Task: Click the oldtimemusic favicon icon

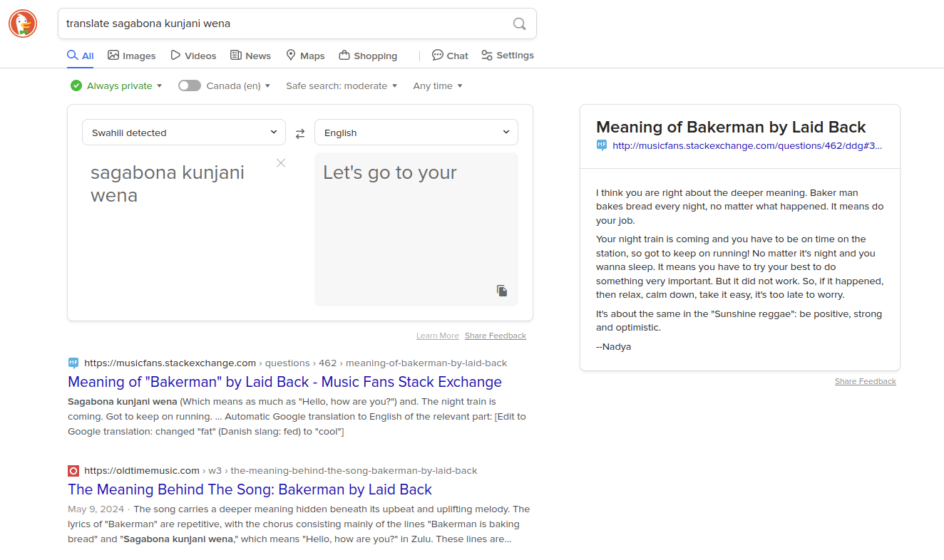Action: coord(73,470)
